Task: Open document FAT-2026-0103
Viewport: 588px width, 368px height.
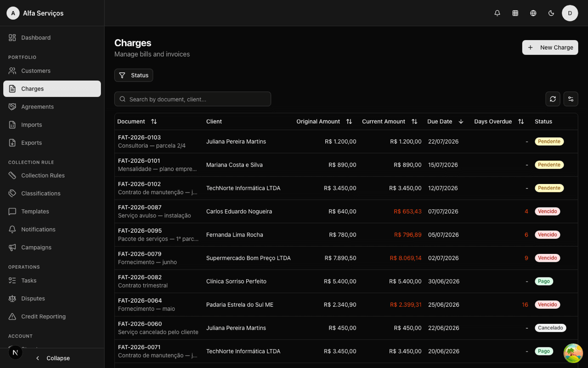Action: [x=139, y=138]
